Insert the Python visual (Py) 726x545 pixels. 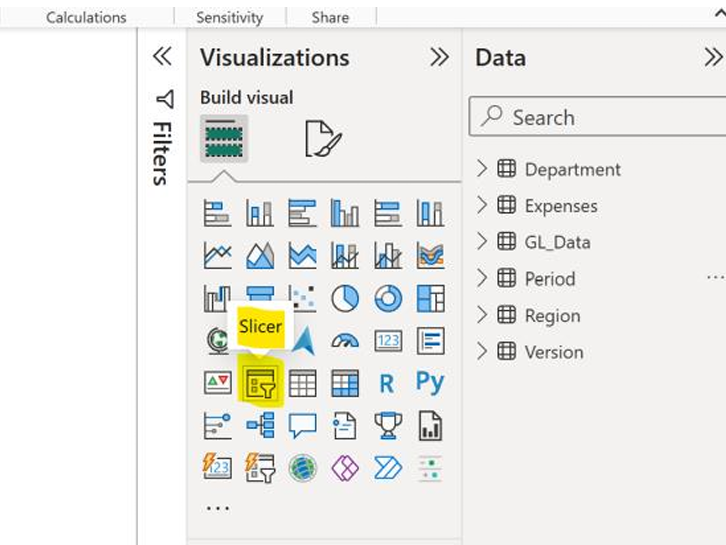(x=430, y=382)
